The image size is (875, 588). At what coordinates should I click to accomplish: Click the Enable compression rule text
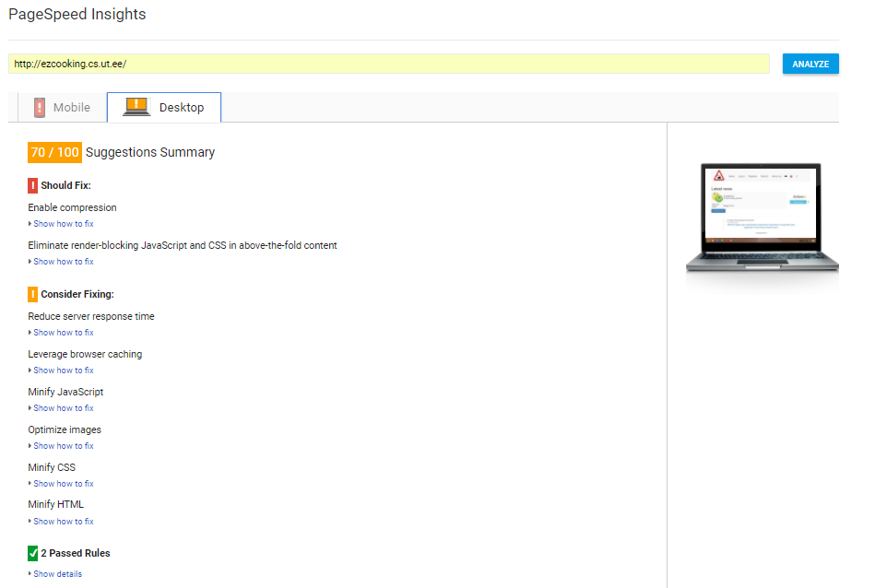72,207
